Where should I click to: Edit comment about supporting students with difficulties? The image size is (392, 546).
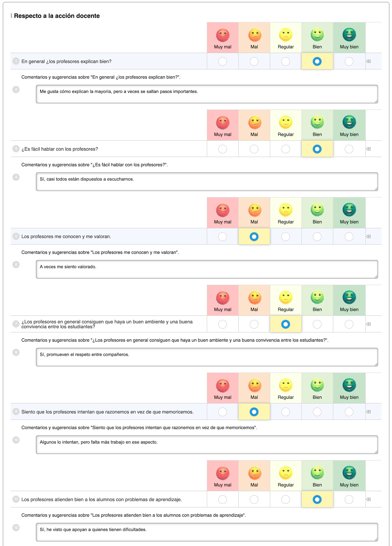(x=207, y=532)
